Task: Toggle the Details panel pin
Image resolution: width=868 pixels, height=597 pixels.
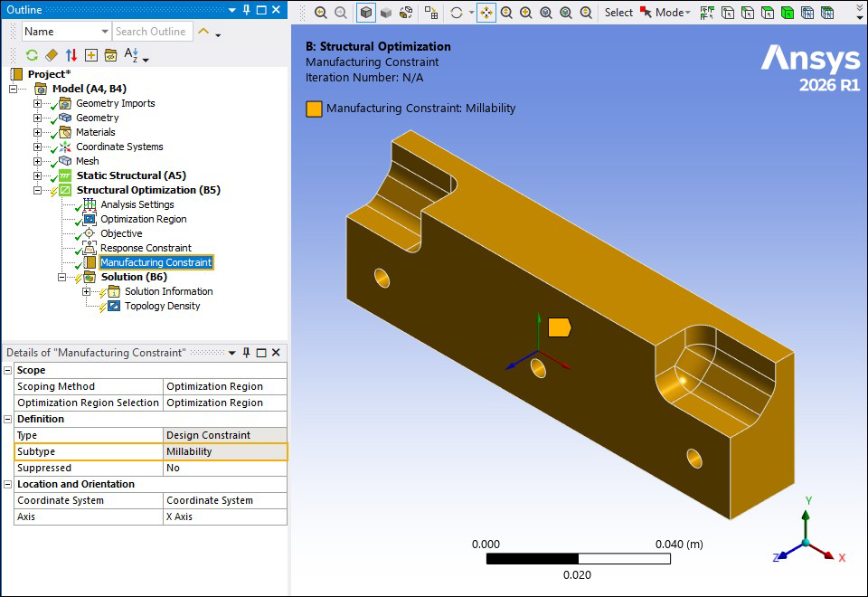Action: [247, 353]
